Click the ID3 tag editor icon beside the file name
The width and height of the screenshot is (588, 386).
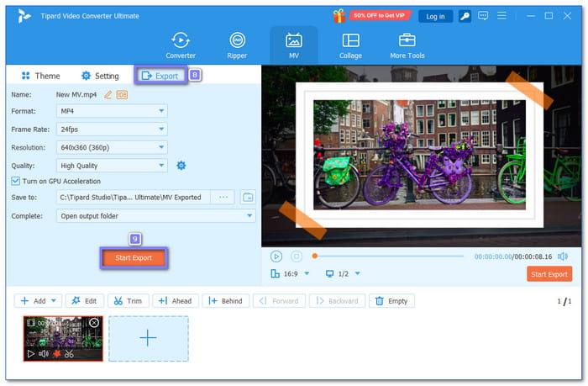pyautogui.click(x=122, y=95)
